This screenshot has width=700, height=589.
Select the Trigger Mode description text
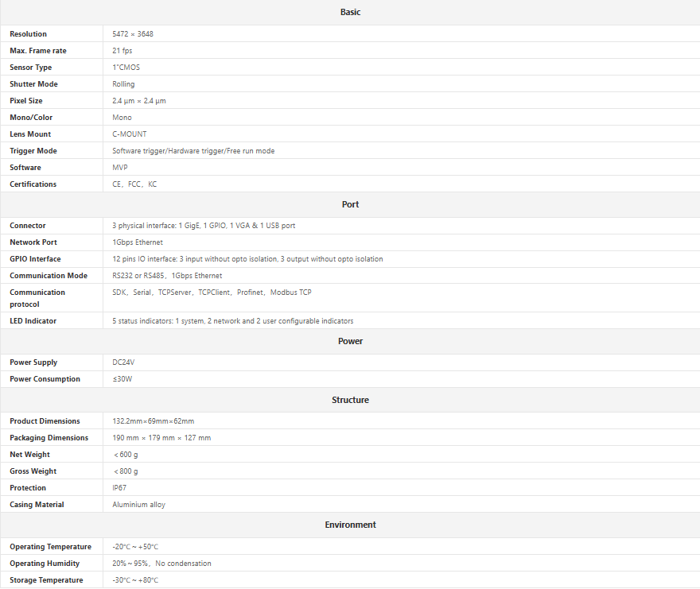193,151
